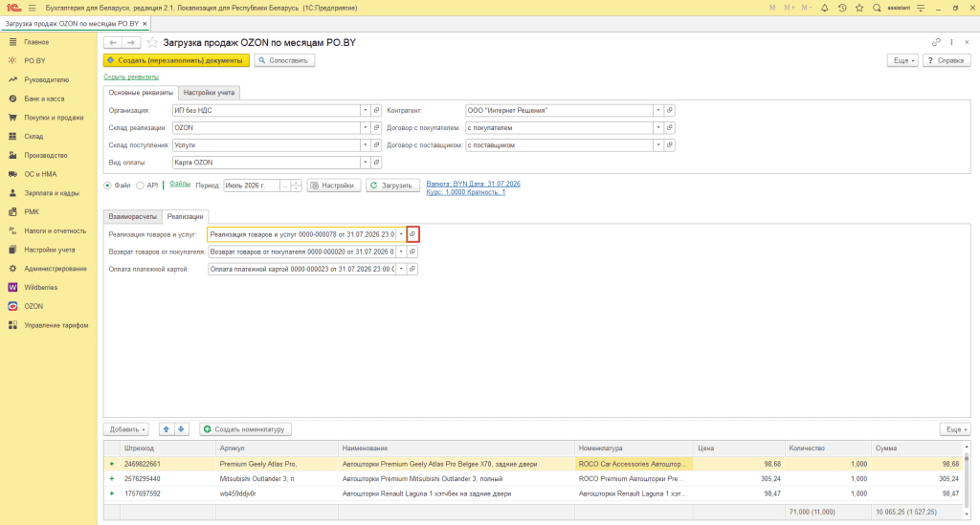Open history clock icon in title bar

click(842, 8)
